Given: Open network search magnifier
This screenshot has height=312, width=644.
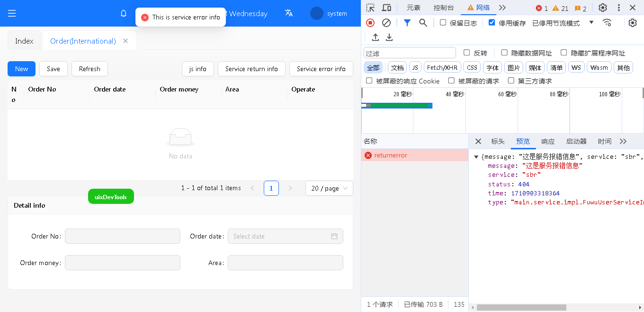Looking at the screenshot, I should click(423, 23).
